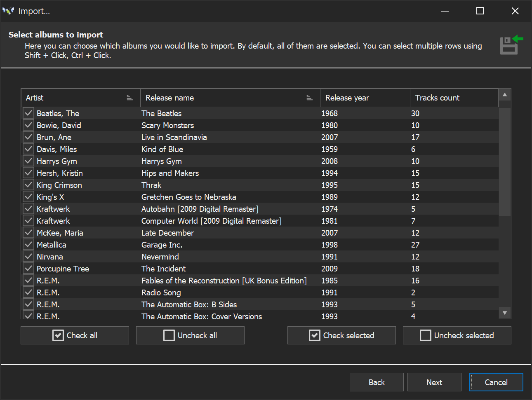Uncheck the Beatles, The album checkbox
Viewport: 532px width, 400px height.
(28, 113)
